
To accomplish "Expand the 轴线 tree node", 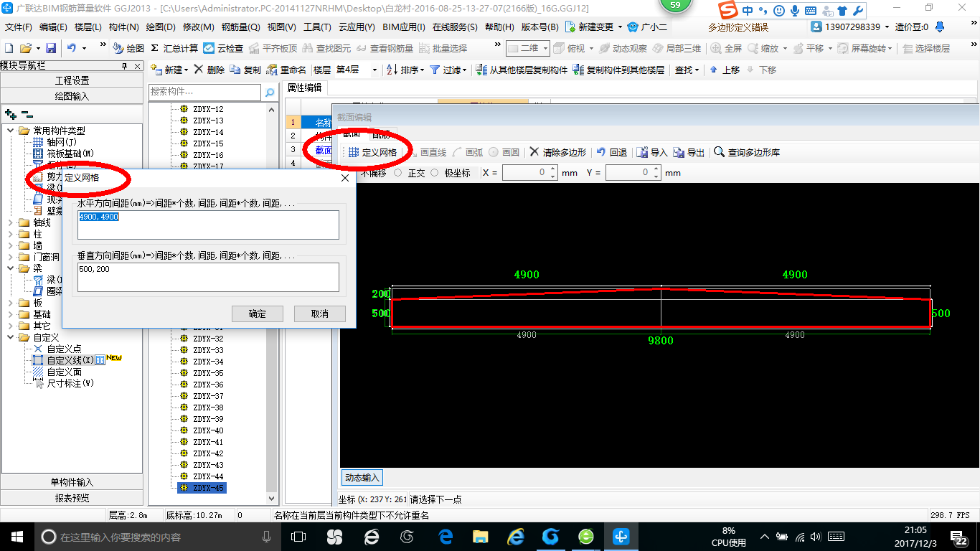I will click(x=11, y=222).
